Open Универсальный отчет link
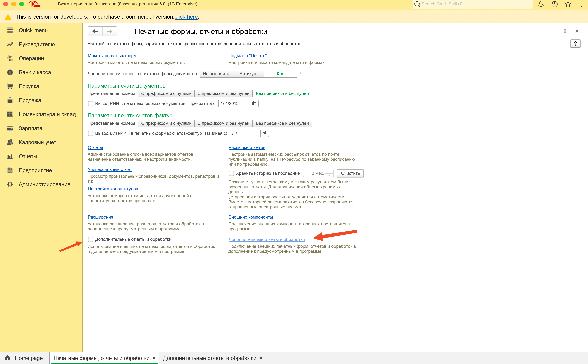Image resolution: width=588 pixels, height=364 pixels. [x=110, y=169]
